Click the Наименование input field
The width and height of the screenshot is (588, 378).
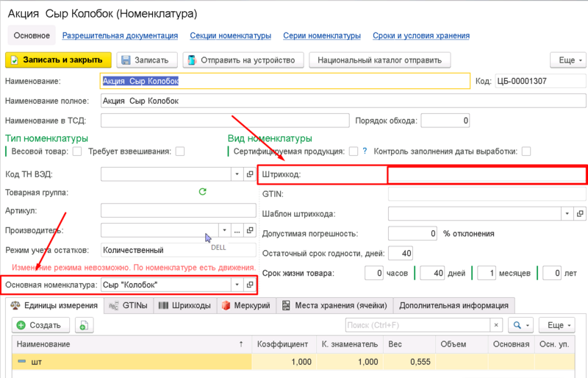tap(285, 81)
